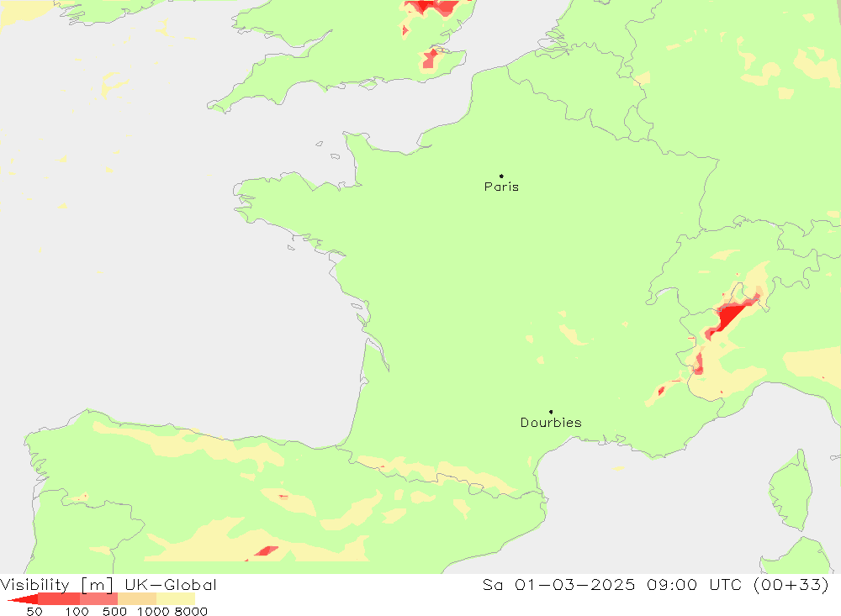Click the legend value 1000

coord(153,611)
